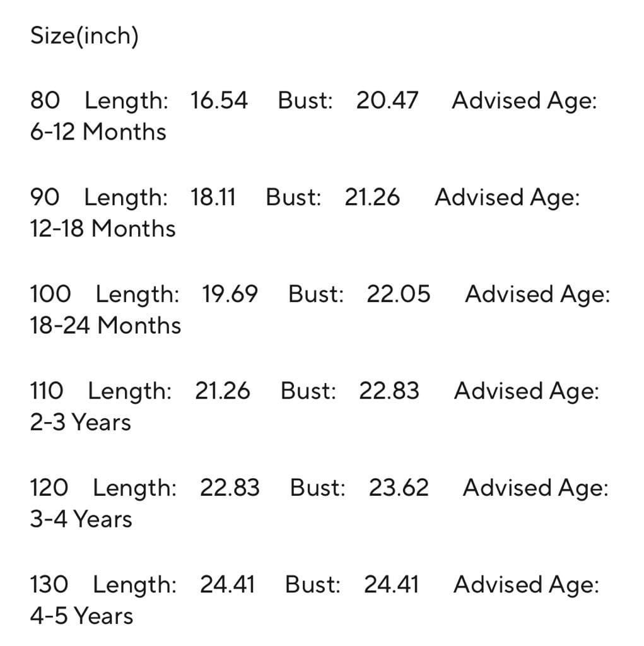Click the Size(inch) heading text
Image resolution: width=644 pixels, height=646 pixels.
[84, 36]
